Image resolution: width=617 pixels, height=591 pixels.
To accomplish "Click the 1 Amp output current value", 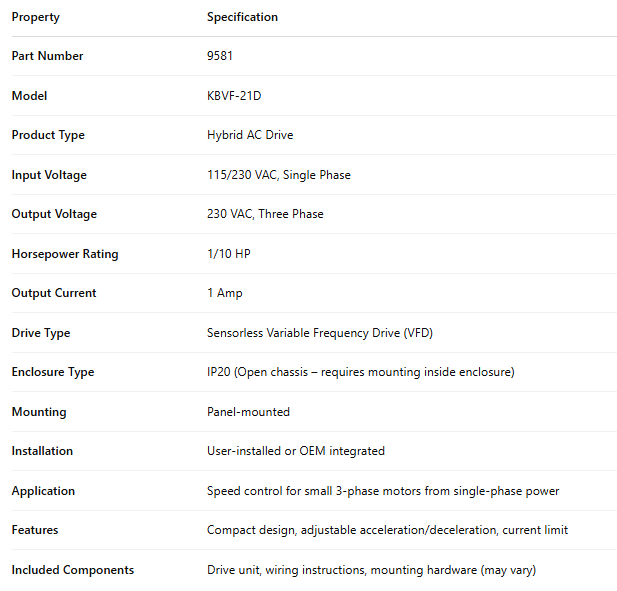I will tap(224, 293).
